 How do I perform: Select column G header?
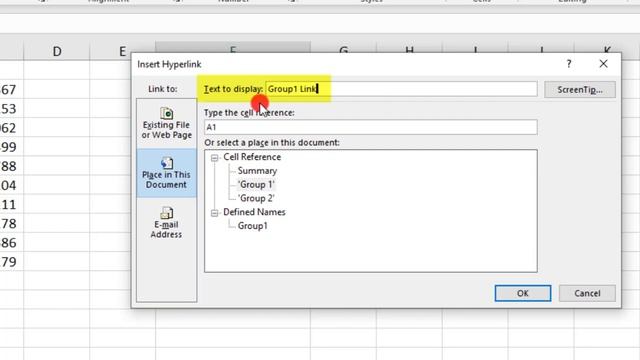(344, 48)
